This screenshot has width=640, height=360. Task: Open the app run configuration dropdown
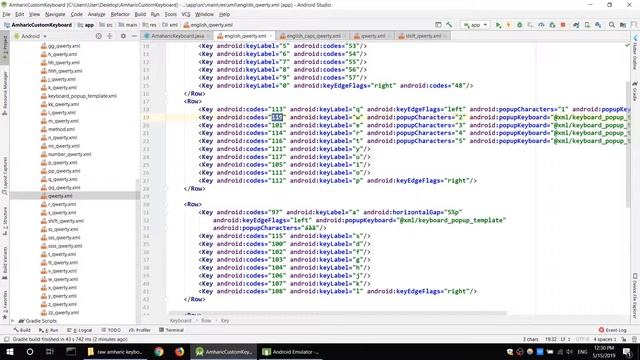(475, 25)
